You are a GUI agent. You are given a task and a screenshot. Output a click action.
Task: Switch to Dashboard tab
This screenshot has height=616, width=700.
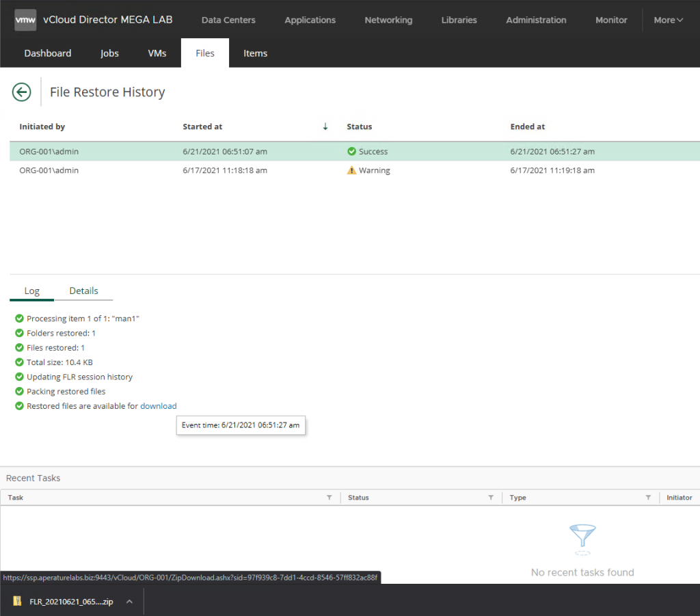pos(48,53)
